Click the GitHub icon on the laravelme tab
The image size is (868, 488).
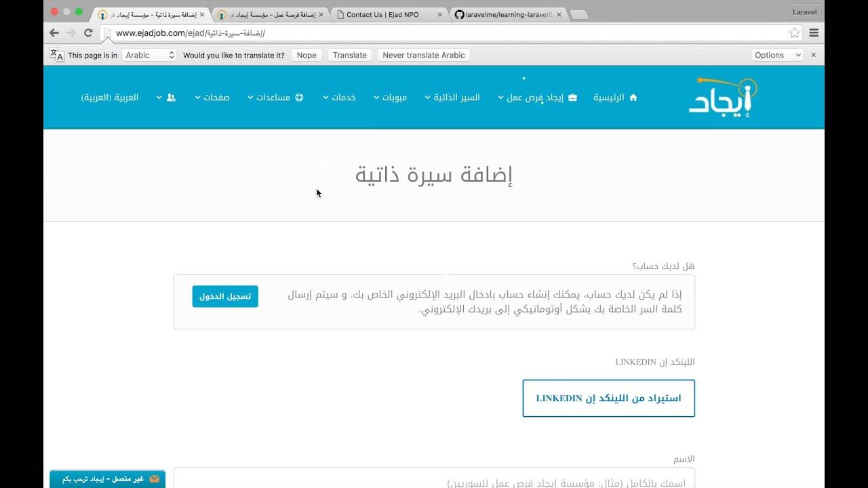click(x=460, y=14)
